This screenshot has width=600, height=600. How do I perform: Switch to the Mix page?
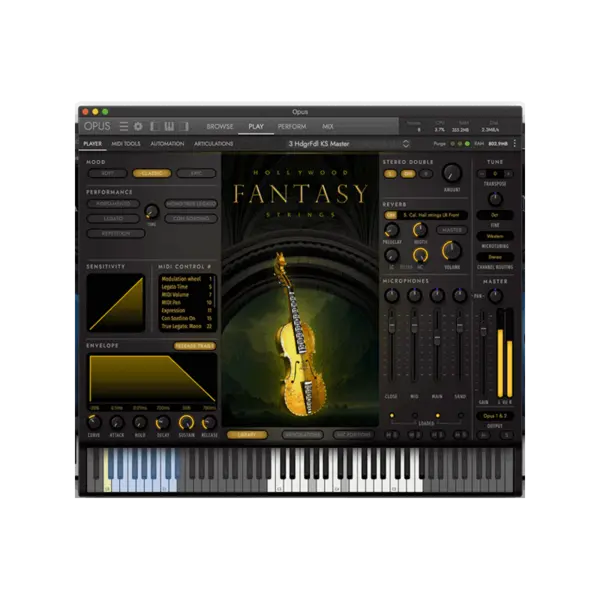[x=328, y=126]
